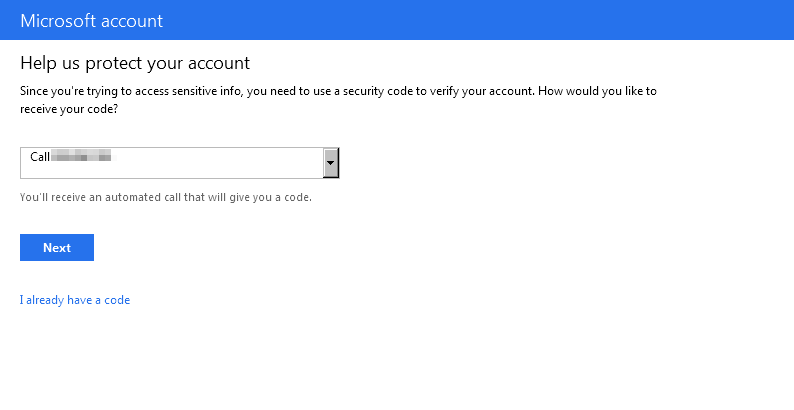794x410 pixels.
Task: Click the word 'Call' in the selector
Action: tap(40, 157)
